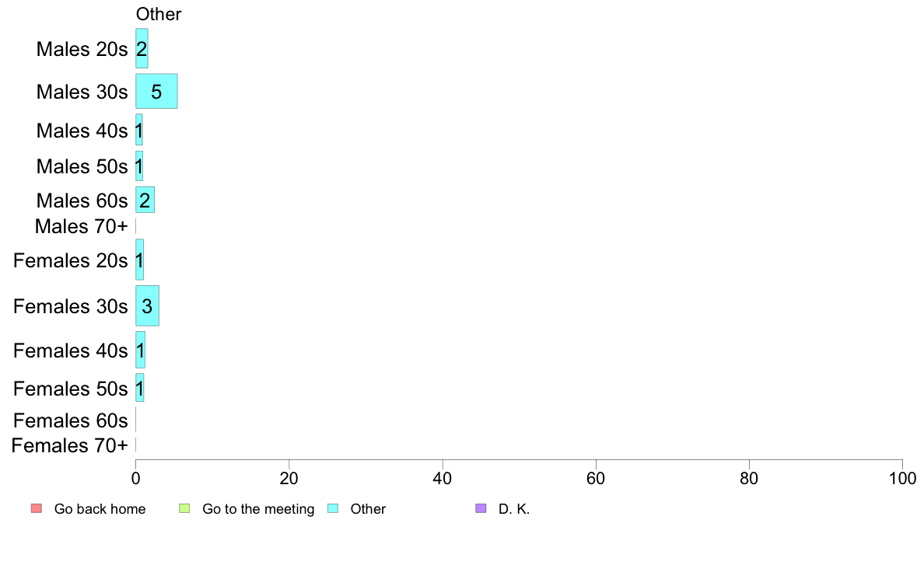Viewport: 924px width, 572px height.
Task: Select the Males 30s bar showing 5
Action: tap(156, 91)
